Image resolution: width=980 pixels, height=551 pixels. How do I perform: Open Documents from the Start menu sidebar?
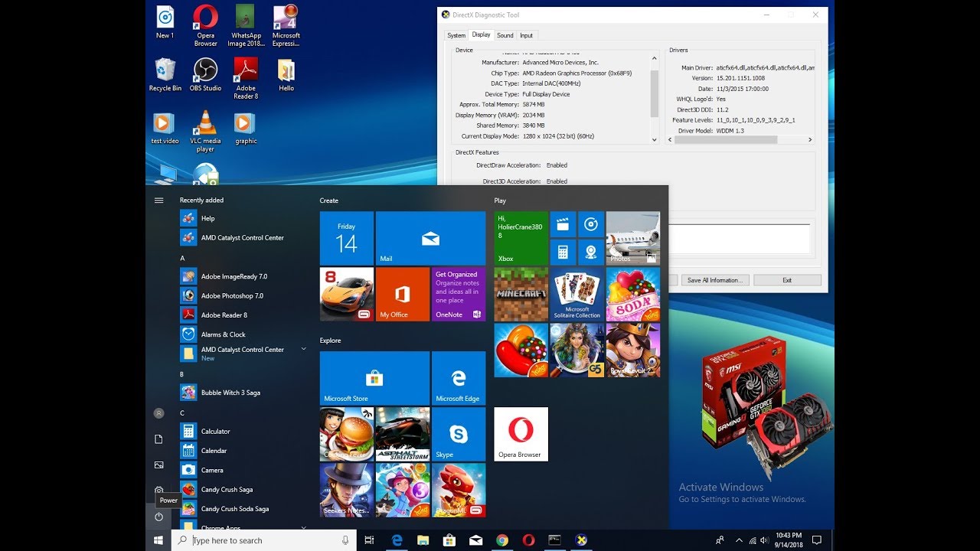(158, 439)
